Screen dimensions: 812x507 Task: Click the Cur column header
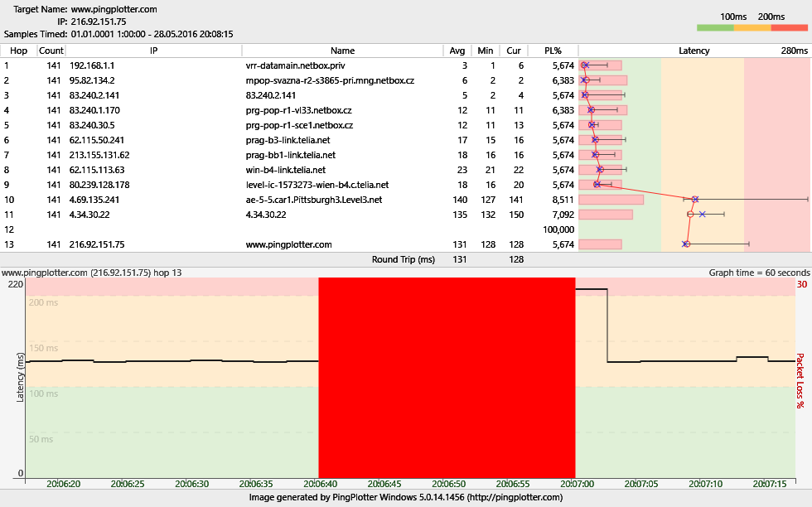(513, 51)
